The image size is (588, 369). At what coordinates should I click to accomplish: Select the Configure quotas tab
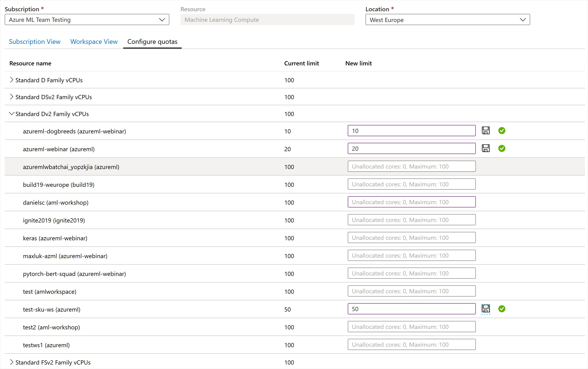pos(152,42)
